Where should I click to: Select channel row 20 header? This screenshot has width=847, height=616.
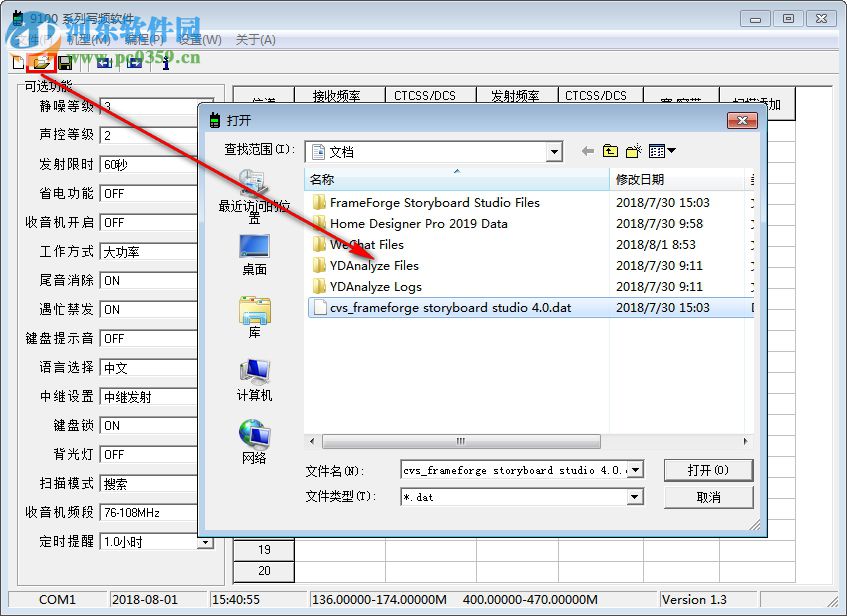click(x=264, y=571)
